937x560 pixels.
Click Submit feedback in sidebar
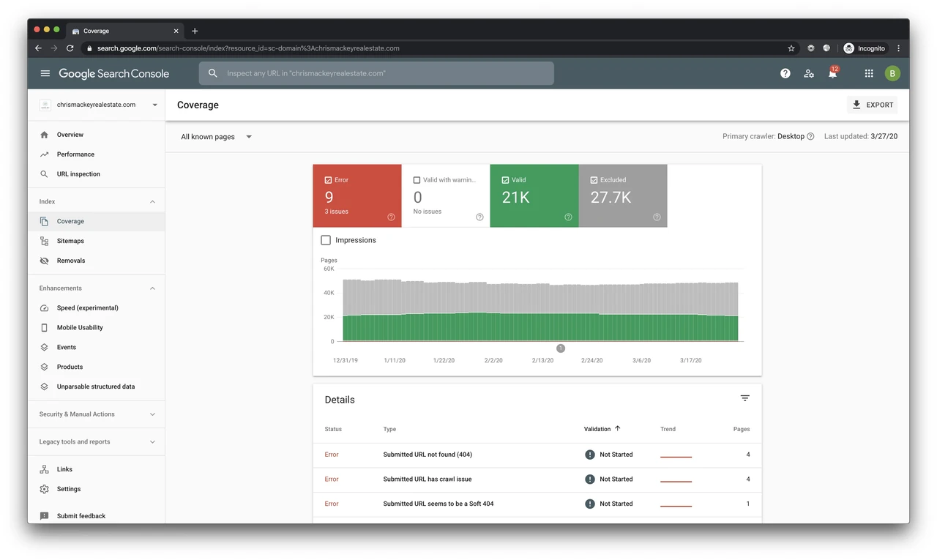[x=97, y=516]
